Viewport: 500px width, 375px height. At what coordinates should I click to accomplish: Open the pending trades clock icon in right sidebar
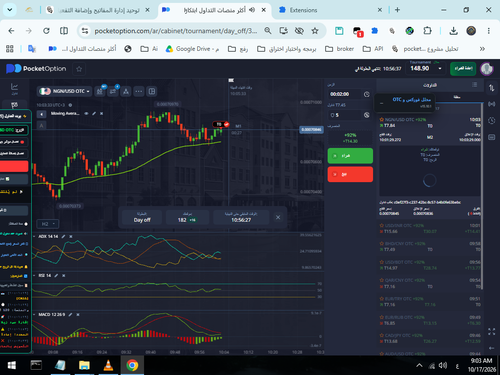(492, 120)
